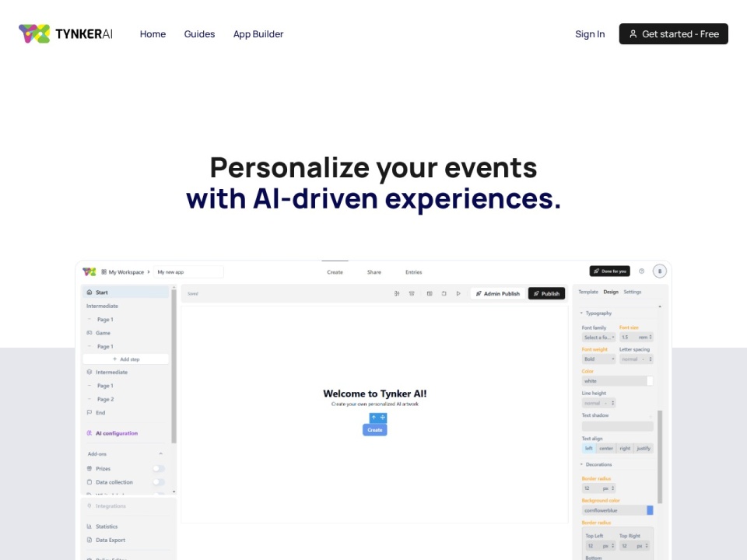Viewport: 747px width, 560px height.
Task: Open the Home nav link
Action: pyautogui.click(x=153, y=33)
